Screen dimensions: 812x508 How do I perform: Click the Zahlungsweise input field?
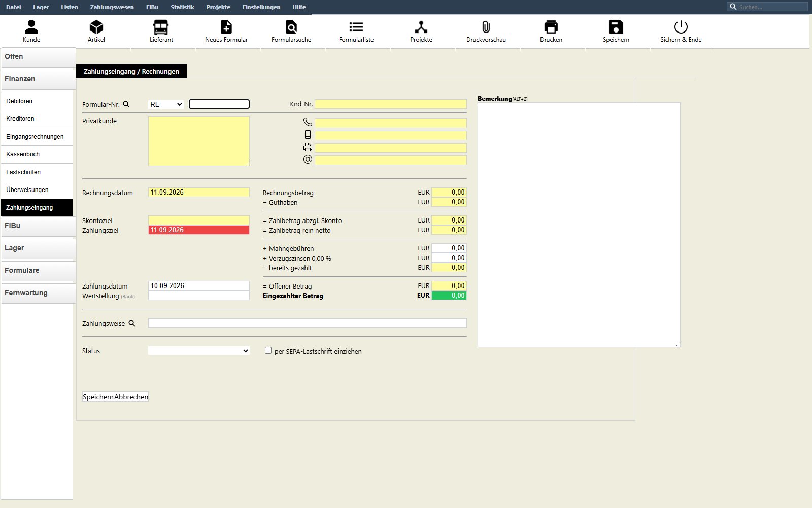click(x=308, y=323)
